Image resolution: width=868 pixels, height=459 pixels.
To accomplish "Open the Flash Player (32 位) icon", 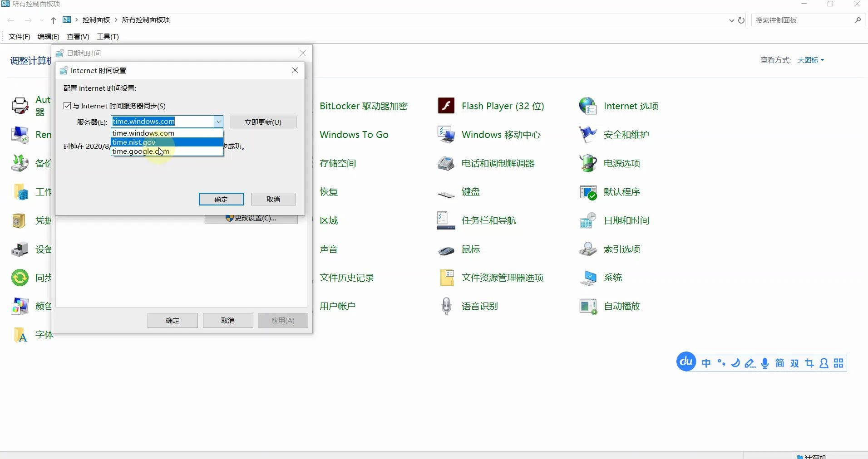I will tap(446, 106).
